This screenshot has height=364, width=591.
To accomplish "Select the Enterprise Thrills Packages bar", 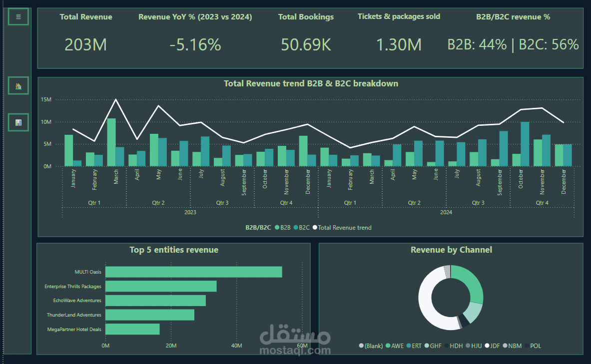I will coord(161,287).
